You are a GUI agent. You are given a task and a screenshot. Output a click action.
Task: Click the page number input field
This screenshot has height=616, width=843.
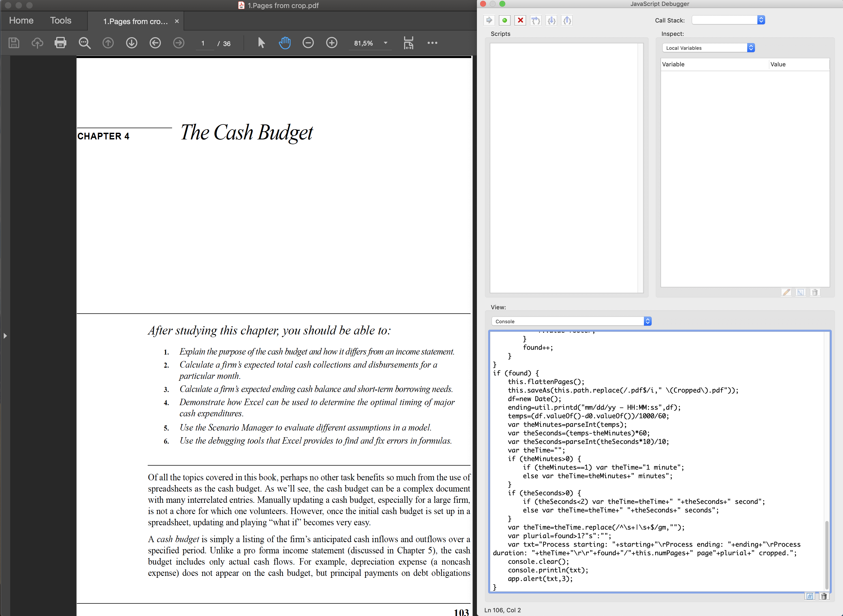coord(203,43)
